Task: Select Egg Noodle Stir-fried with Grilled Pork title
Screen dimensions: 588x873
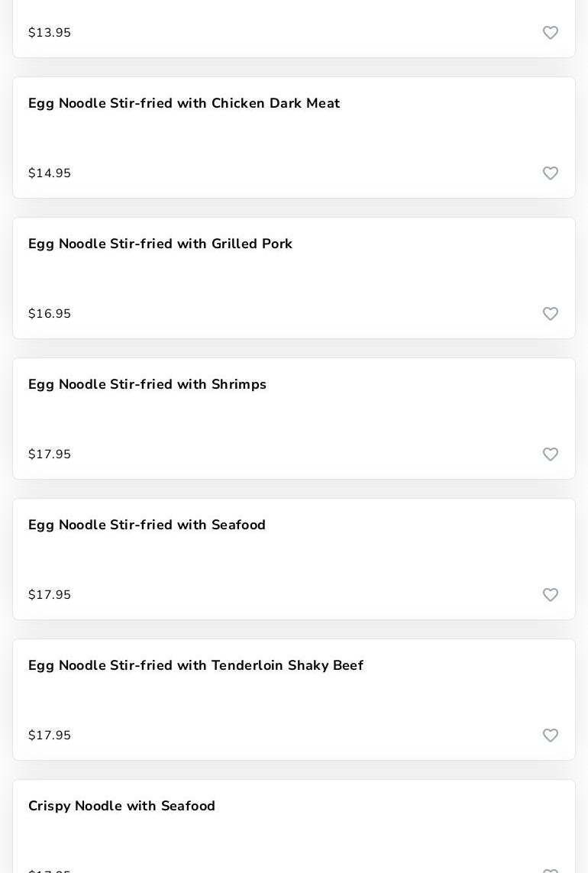Action: pyautogui.click(x=160, y=244)
